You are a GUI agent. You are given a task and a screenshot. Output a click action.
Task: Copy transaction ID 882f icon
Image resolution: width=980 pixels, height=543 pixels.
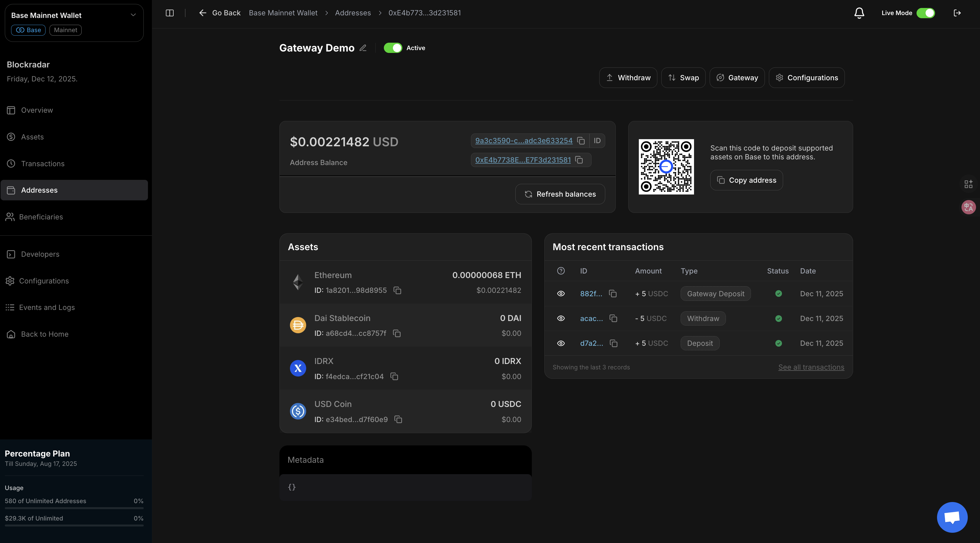coord(613,294)
